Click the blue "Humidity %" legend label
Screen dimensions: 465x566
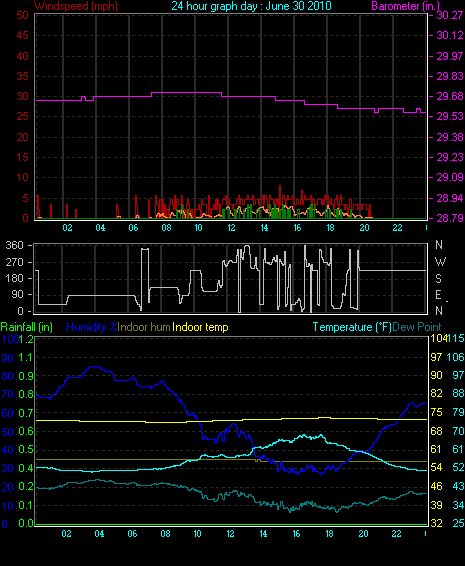coord(92,327)
